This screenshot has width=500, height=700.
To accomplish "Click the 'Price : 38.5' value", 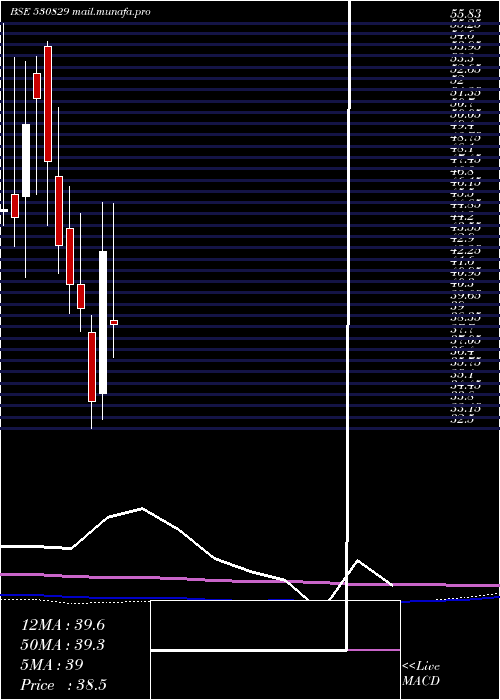I will click(x=63, y=685).
